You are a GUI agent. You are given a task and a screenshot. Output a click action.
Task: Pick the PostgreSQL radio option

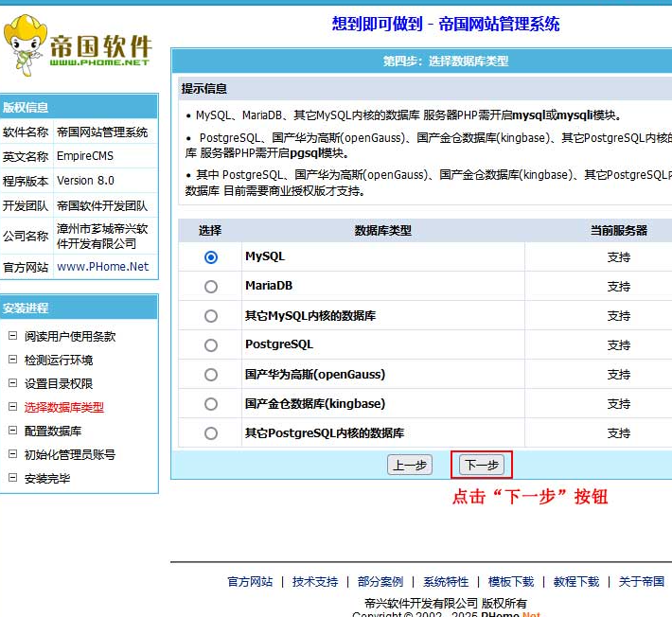click(211, 345)
